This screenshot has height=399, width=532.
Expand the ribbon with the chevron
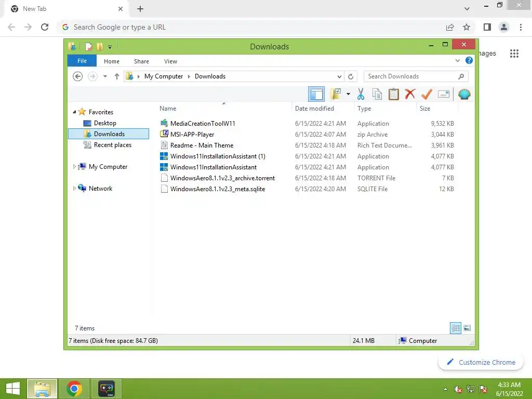click(x=457, y=61)
